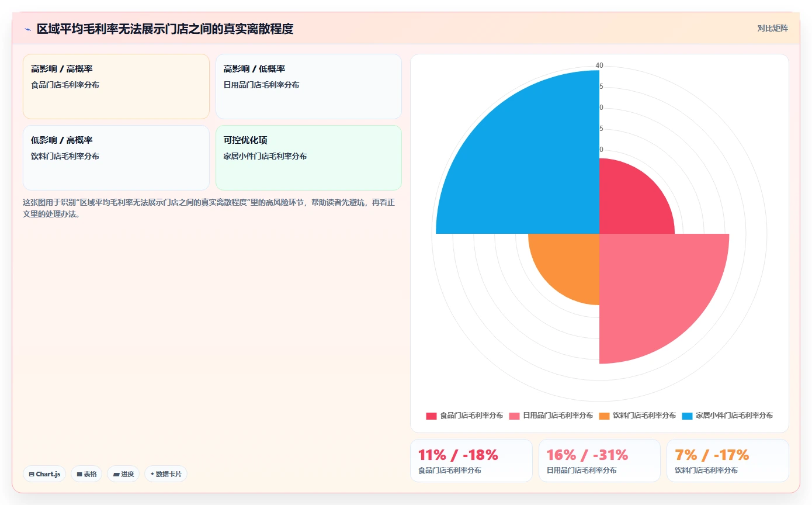Image resolution: width=812 pixels, height=505 pixels.
Task: Select the 16% / -31% data card
Action: click(x=599, y=461)
